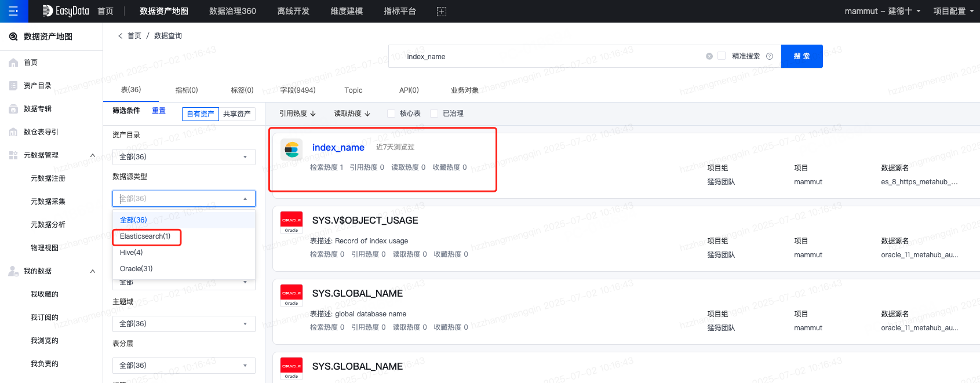Click the breadcrumb back arrow
The image size is (980, 383).
click(x=121, y=36)
